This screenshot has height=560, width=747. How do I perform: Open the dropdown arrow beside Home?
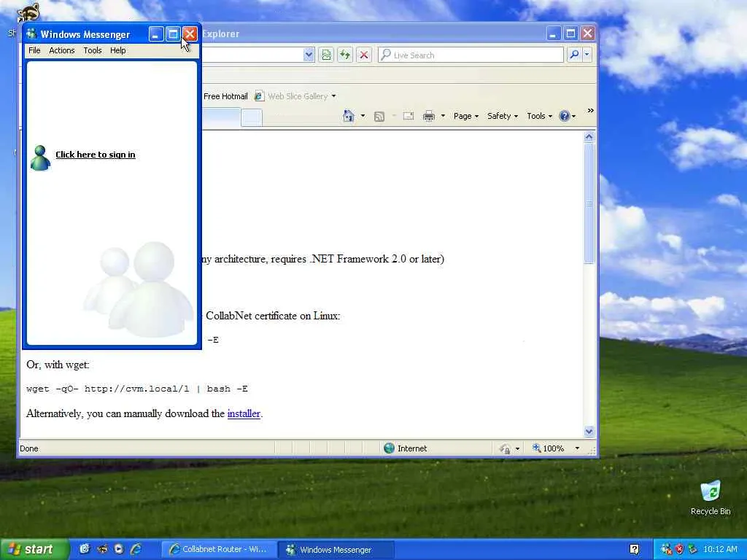pos(363,116)
